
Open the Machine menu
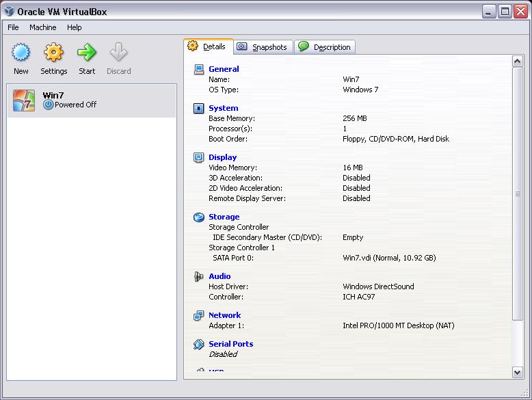43,27
